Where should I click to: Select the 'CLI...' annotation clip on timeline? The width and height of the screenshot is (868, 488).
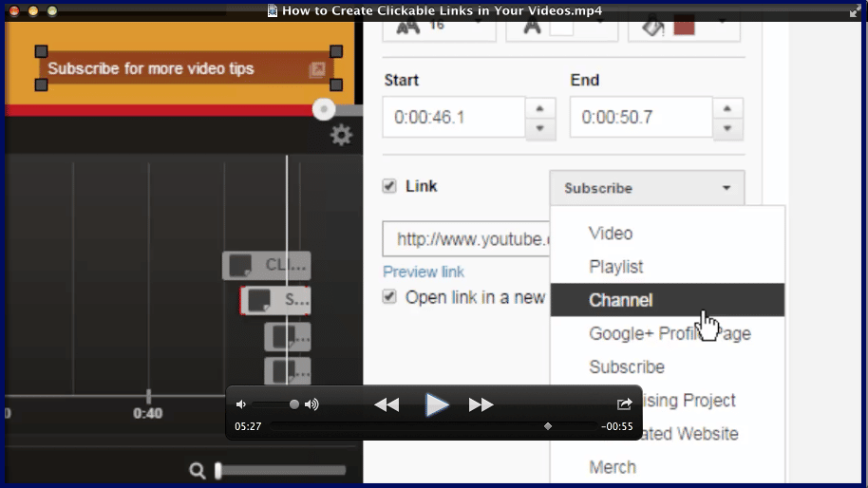(266, 266)
